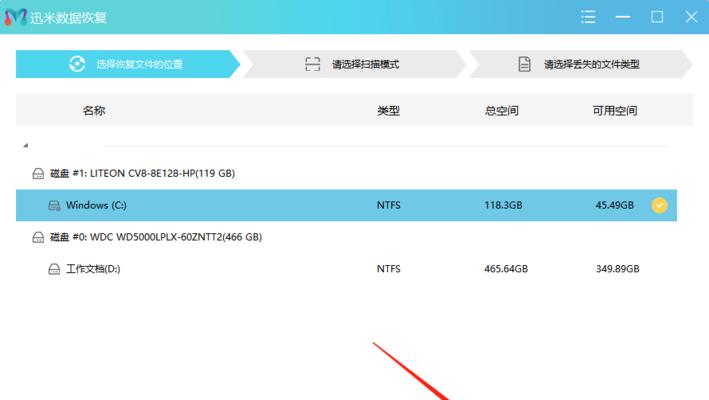Close the 迅米数据恢复 window
709x400 pixels.
tap(691, 17)
